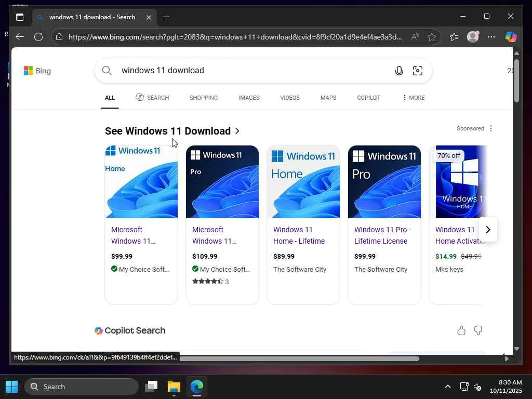
Task: Open the muted volume tray icon
Action: click(478, 387)
